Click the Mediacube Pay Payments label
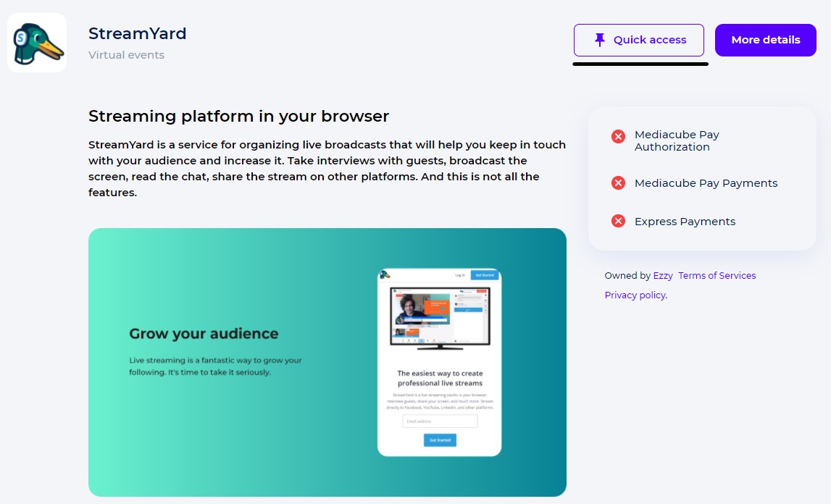831x504 pixels. tap(706, 183)
